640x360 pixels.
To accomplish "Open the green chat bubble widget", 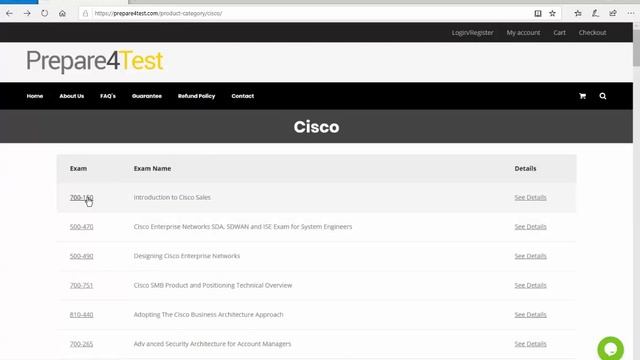I will [x=611, y=349].
